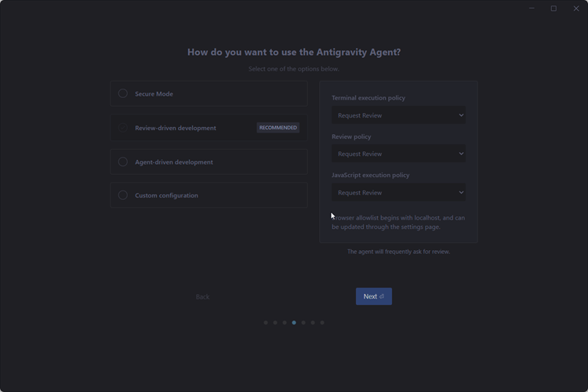Choose the Review-driven development option

(123, 128)
